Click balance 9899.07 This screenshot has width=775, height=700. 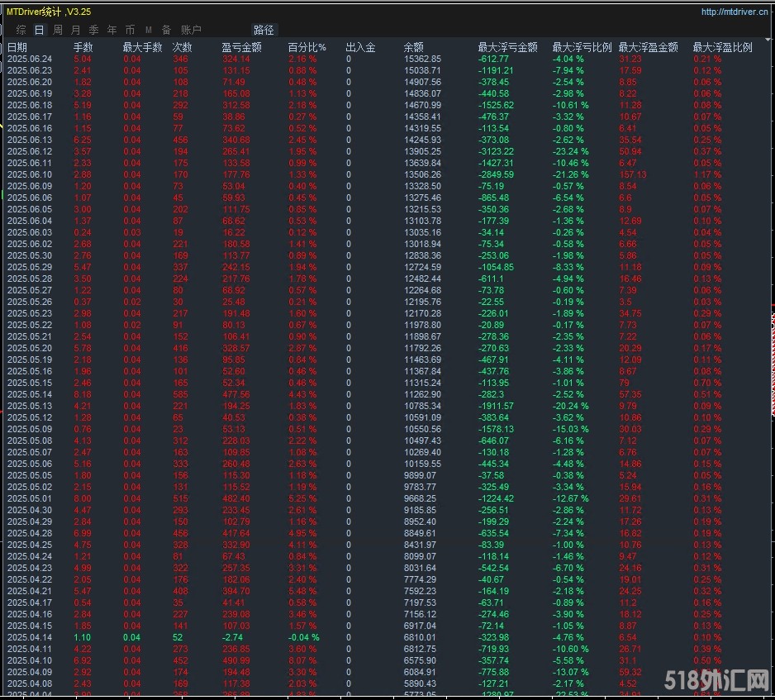pyautogui.click(x=420, y=475)
